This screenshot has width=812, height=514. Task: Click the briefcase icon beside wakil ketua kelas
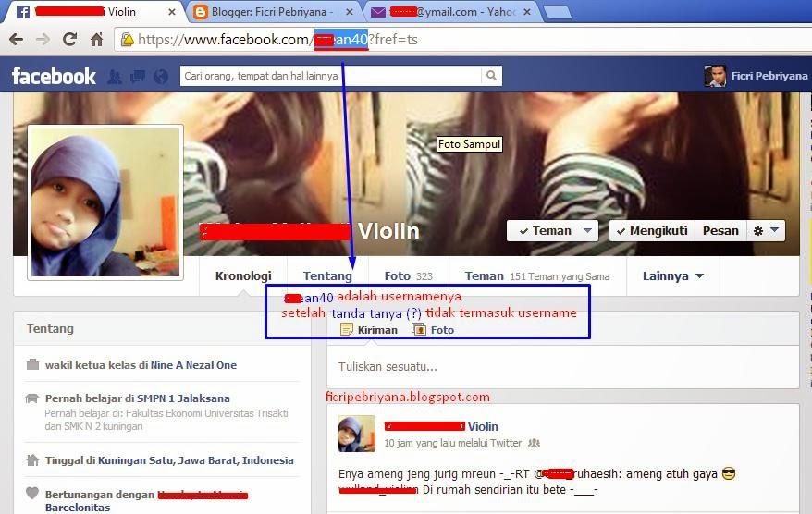tap(32, 364)
